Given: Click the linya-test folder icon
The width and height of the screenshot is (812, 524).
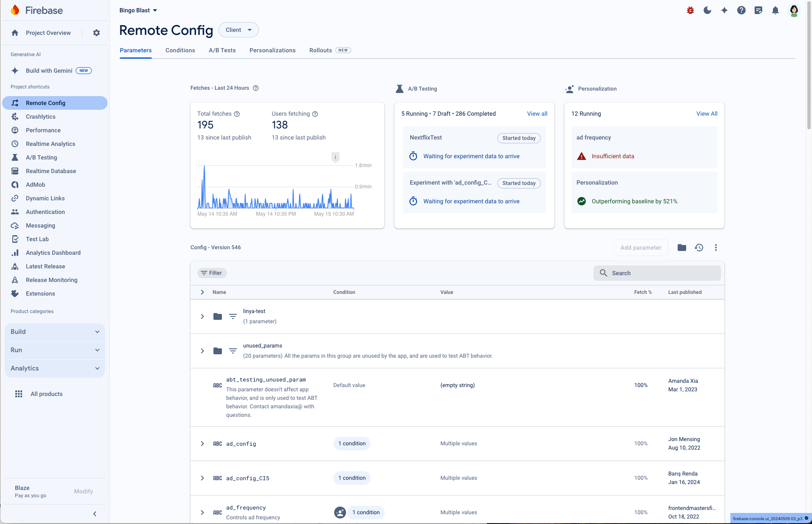Looking at the screenshot, I should 218,316.
